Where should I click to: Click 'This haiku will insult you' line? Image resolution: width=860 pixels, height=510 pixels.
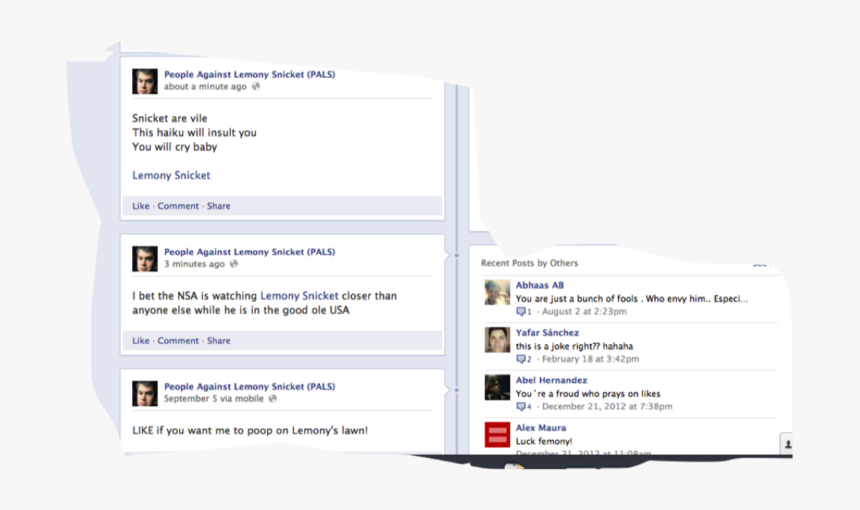[x=194, y=133]
